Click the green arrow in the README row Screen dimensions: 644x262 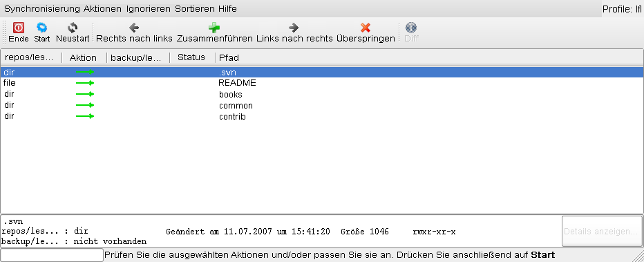[85, 83]
